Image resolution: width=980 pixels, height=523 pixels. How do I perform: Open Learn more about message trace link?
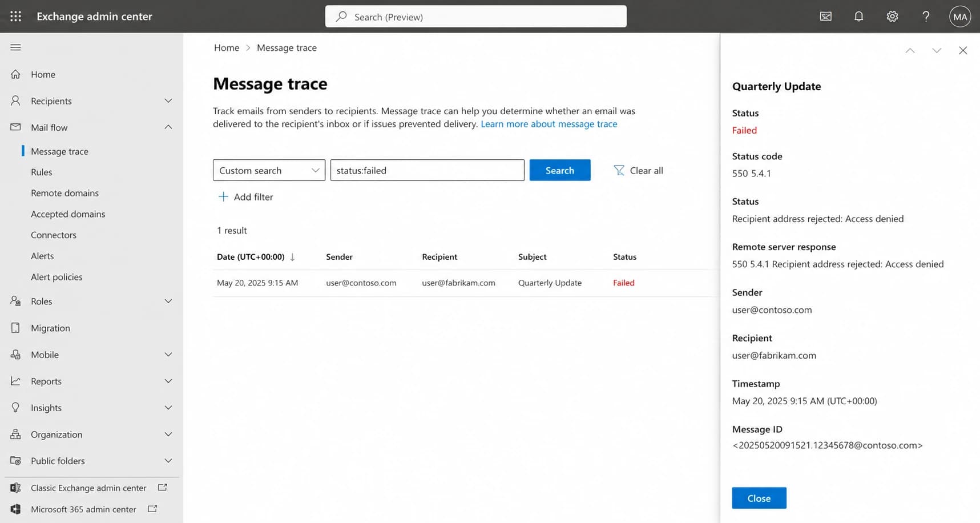tap(549, 124)
